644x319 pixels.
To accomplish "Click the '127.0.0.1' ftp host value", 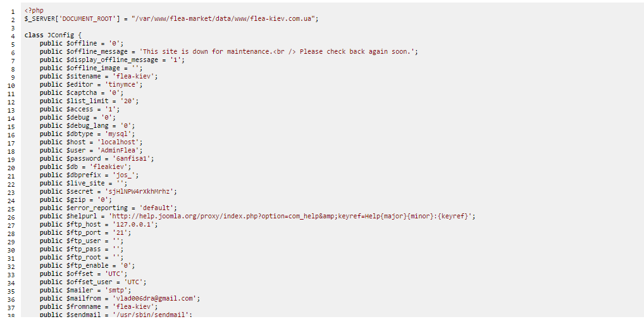I will click(x=135, y=224).
